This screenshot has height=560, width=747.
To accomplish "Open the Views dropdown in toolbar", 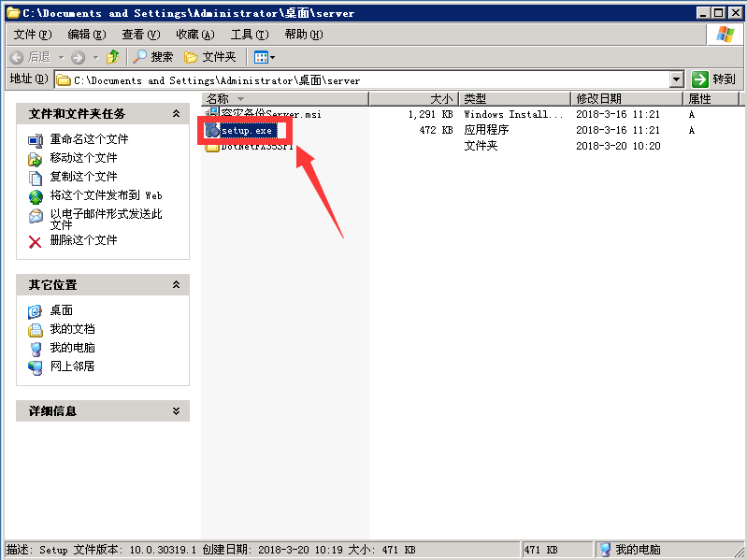I will tap(265, 57).
